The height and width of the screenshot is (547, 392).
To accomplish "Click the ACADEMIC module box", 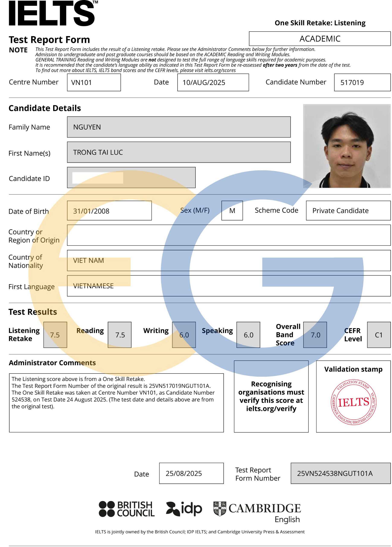I will (x=319, y=39).
